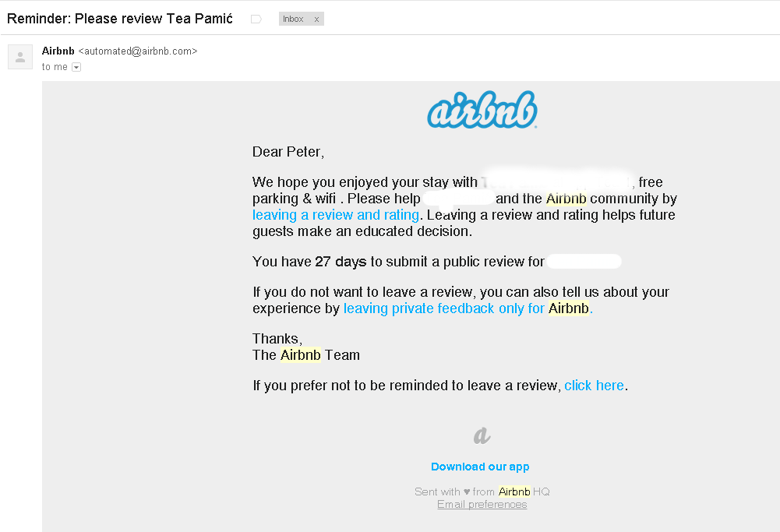Click the automated@airbnb.com sender address
The width and height of the screenshot is (780, 532).
tap(138, 51)
